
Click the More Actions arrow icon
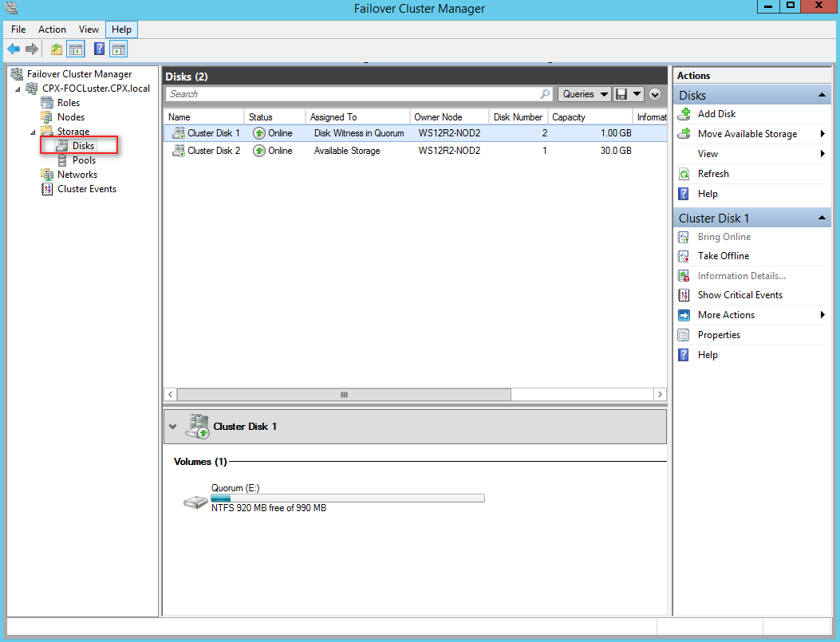click(684, 315)
